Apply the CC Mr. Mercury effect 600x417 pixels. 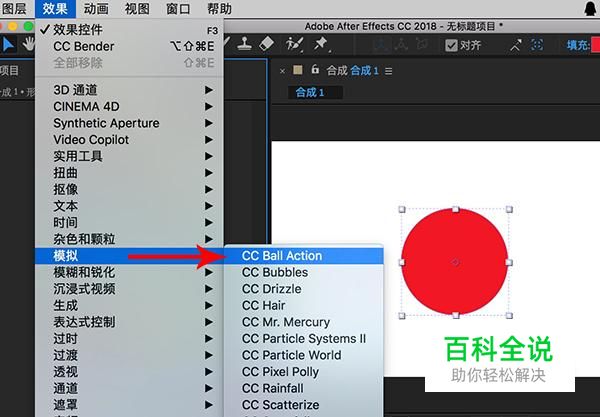click(x=303, y=322)
